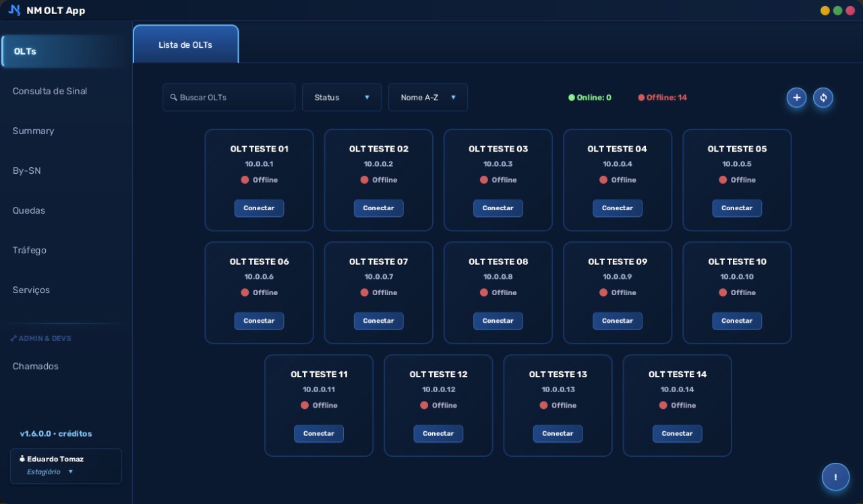Click the IP address 10.0.0.12

pos(438,389)
